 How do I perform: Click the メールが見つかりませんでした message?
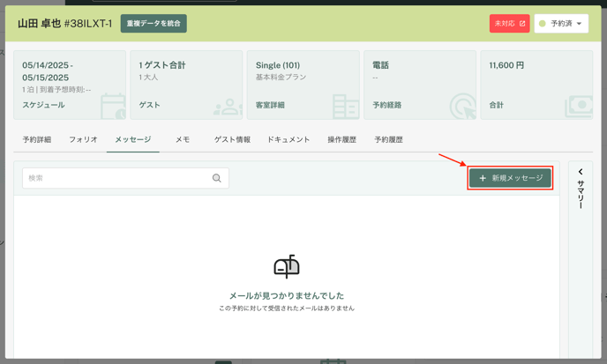click(287, 295)
